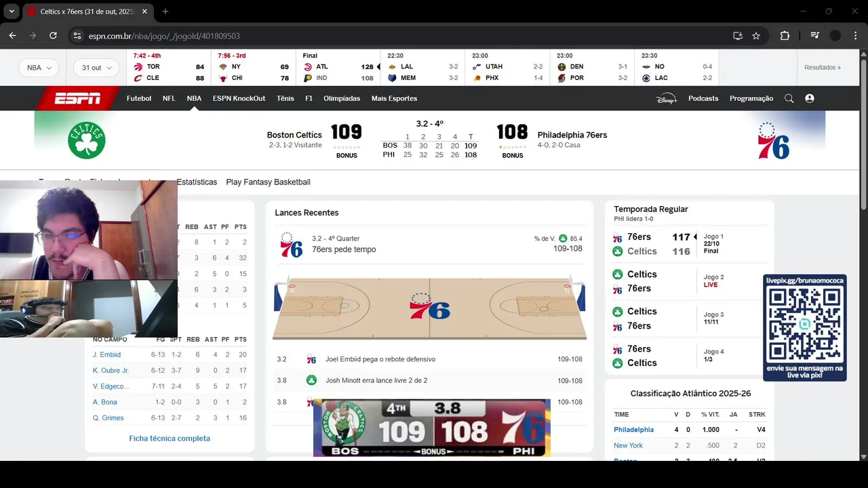Viewport: 868px width, 488px height.
Task: Select NBA in ESPN navigation
Action: (x=194, y=98)
